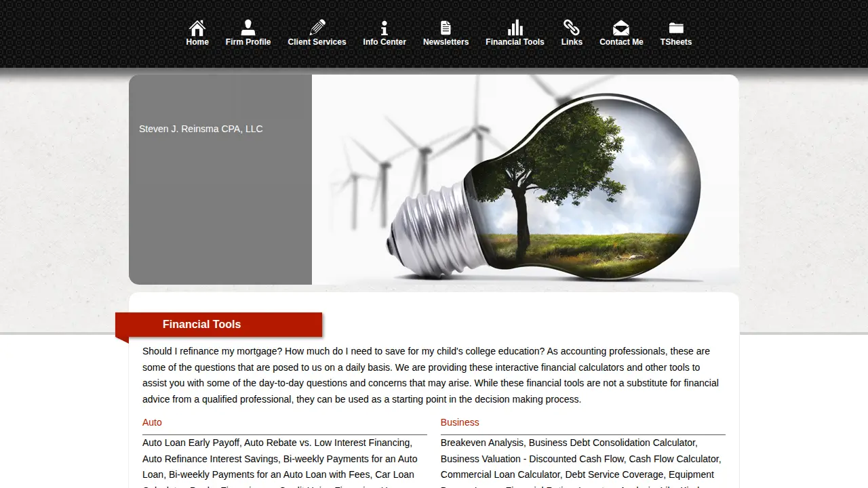Viewport: 868px width, 488px height.
Task: Click the Steven J. Reinsma CPA, LLC title
Action: coord(201,129)
